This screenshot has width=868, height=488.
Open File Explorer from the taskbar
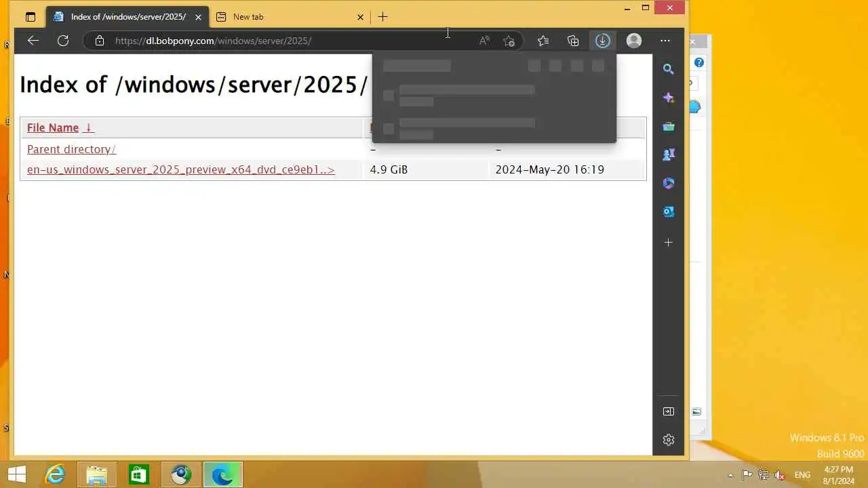click(x=97, y=474)
